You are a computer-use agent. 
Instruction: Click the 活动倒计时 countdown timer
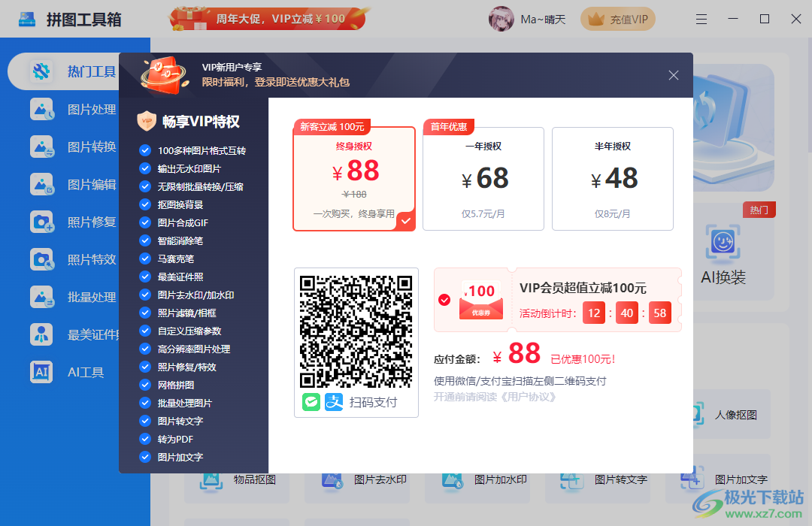click(595, 313)
